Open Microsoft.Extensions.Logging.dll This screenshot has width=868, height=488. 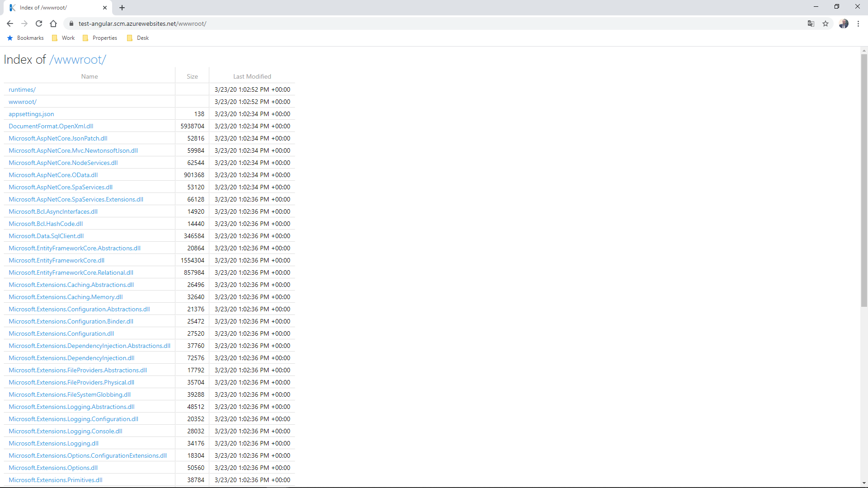point(53,443)
